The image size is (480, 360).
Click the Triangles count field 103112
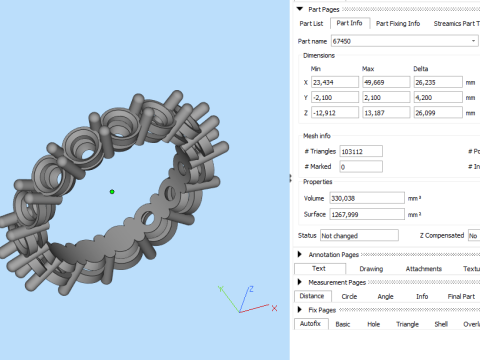click(361, 151)
